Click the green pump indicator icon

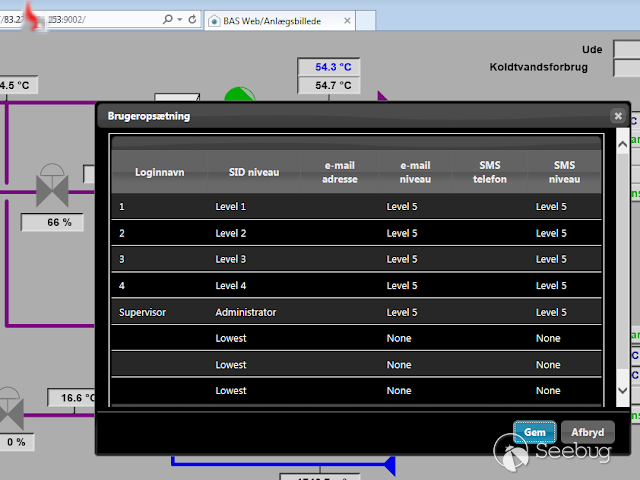(240, 94)
